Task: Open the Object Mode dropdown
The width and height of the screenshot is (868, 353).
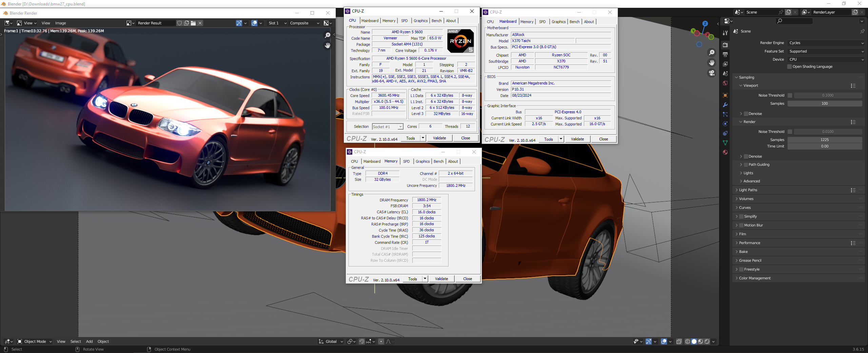Action: point(35,341)
